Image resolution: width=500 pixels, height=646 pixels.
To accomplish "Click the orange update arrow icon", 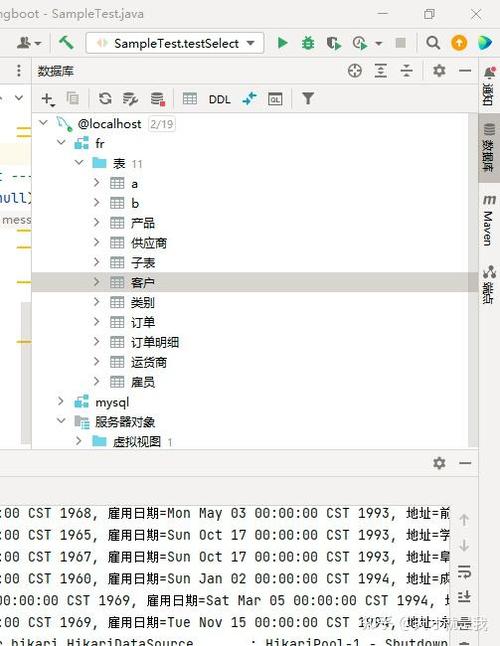I will (x=459, y=43).
